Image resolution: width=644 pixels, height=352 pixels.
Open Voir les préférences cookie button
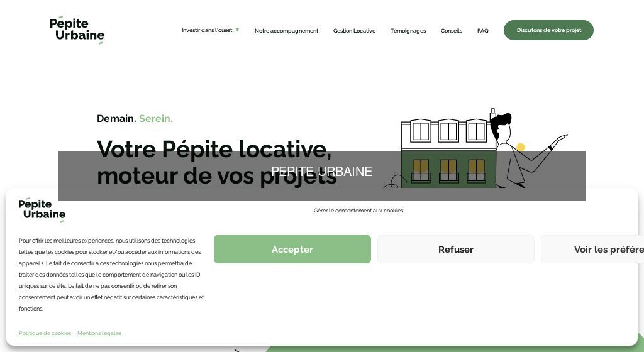click(x=592, y=249)
